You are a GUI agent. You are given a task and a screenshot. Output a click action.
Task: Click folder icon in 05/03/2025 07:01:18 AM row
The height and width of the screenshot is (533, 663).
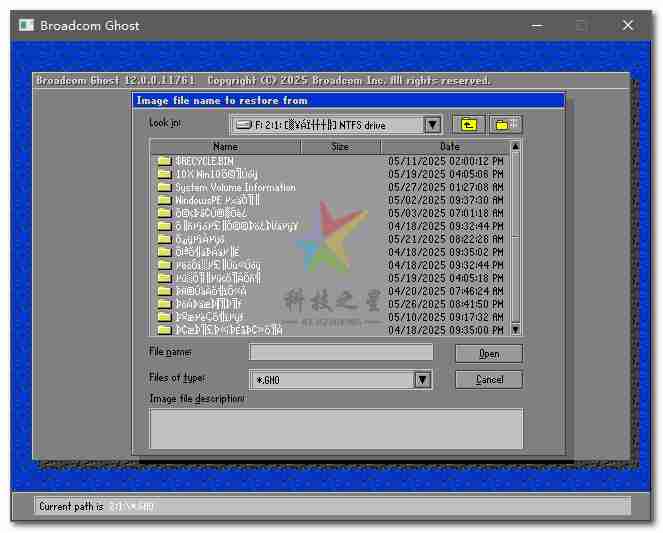click(x=164, y=213)
